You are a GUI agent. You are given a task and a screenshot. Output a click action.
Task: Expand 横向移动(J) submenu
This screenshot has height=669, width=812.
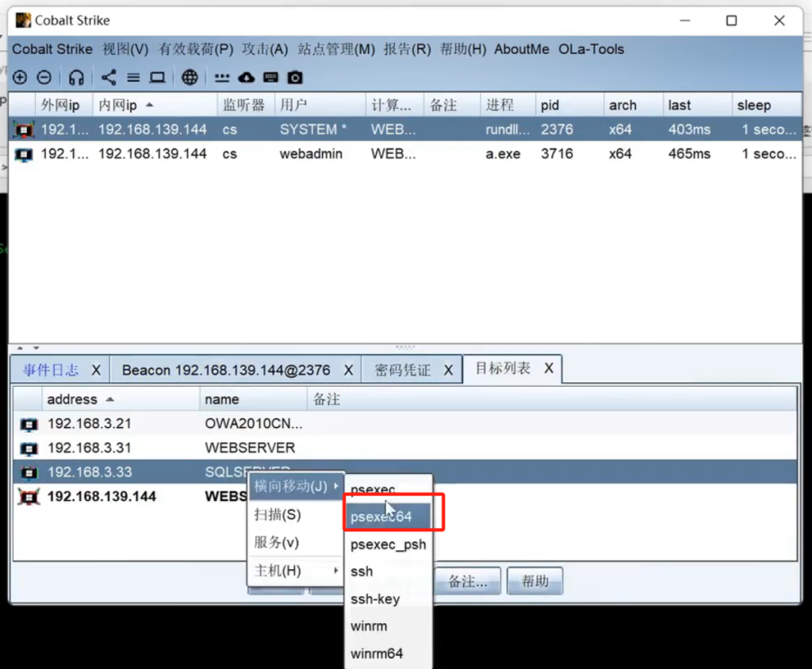(x=297, y=486)
